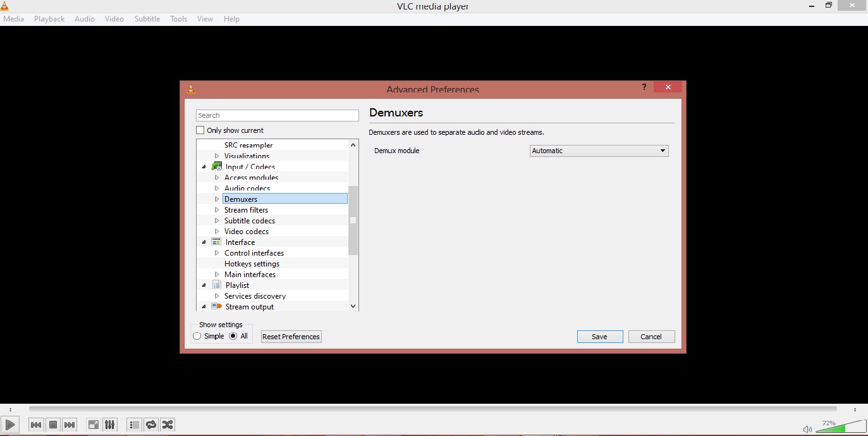The width and height of the screenshot is (868, 436).
Task: Expand the Stream filters tree node
Action: click(217, 210)
